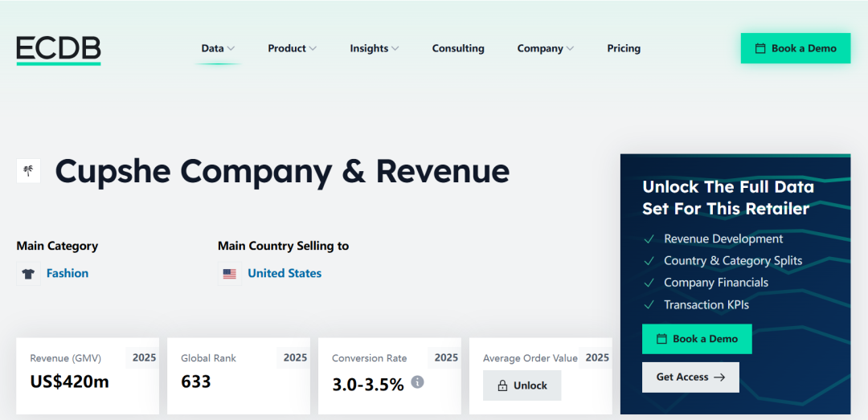Click the Get Access button

pos(690,377)
